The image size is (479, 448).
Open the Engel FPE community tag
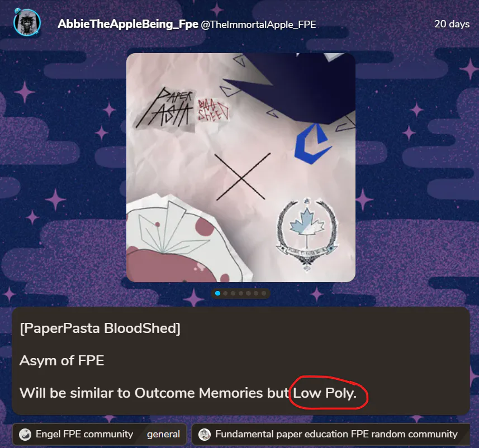(84, 434)
